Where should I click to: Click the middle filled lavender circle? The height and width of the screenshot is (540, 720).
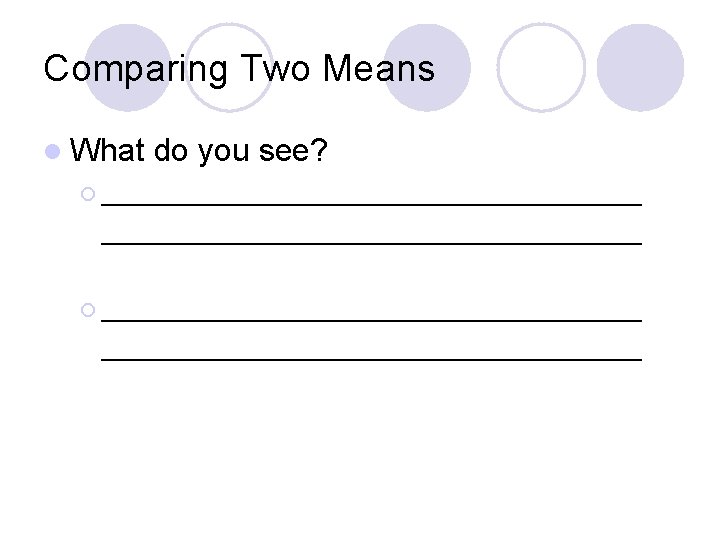point(427,67)
